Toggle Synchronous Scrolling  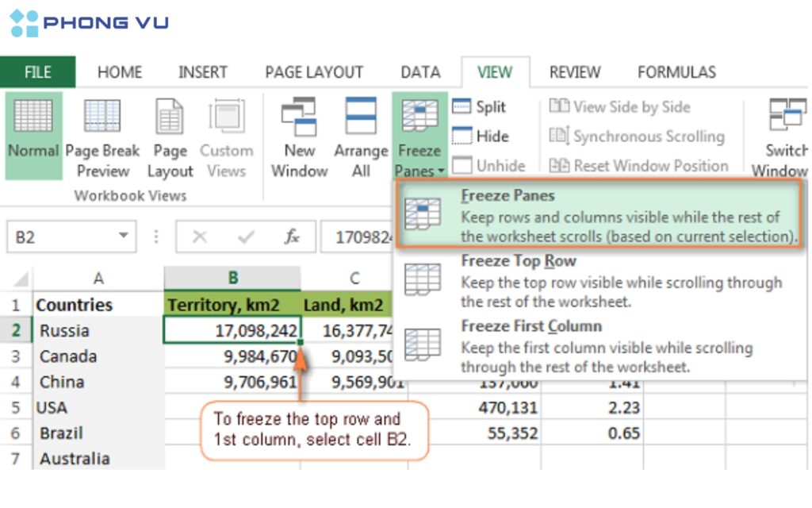tap(637, 137)
